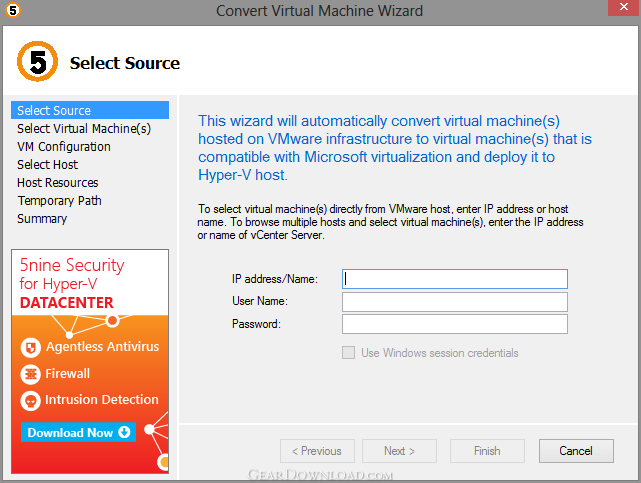Click the Download Now banner button

(x=78, y=432)
